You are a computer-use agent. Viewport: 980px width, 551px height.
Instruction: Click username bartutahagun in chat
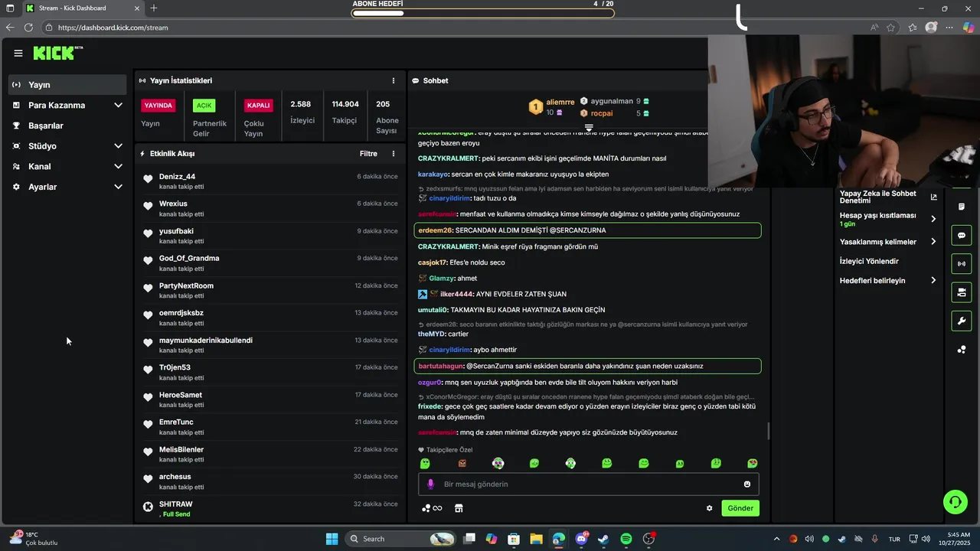point(440,366)
